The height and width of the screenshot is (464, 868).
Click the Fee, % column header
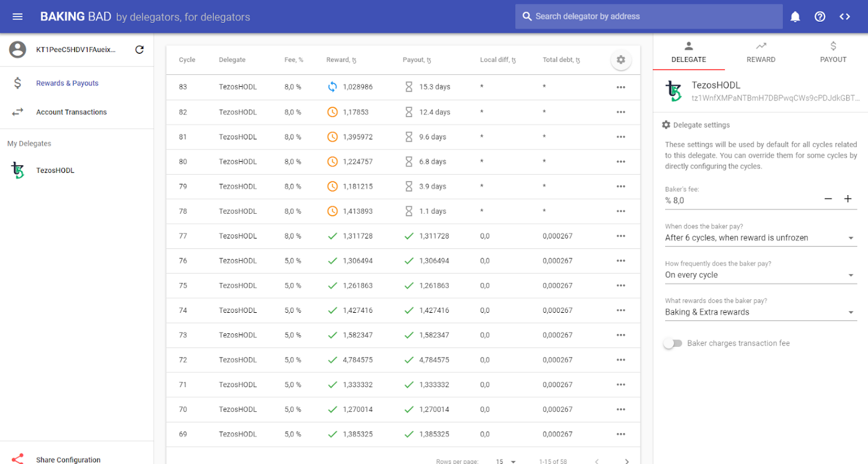(x=294, y=60)
